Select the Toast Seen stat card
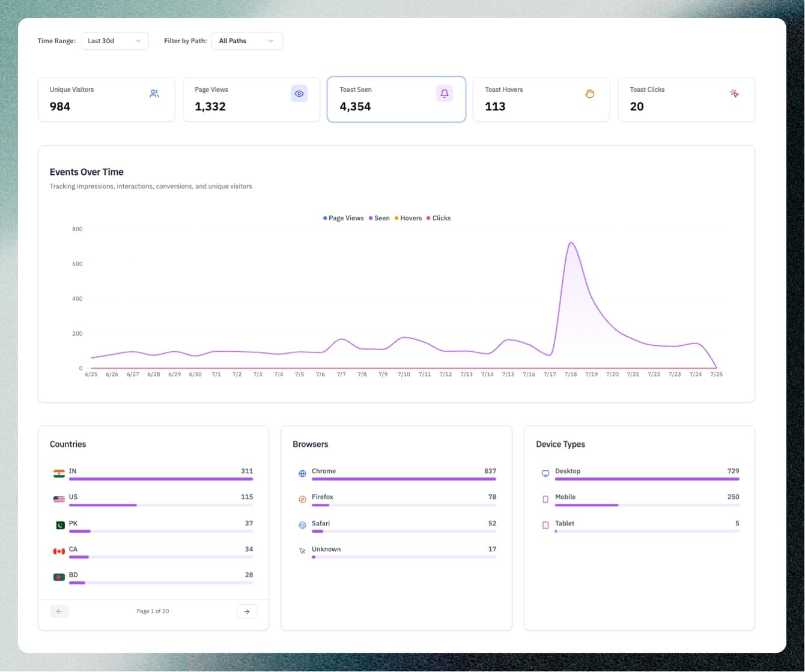 coord(396,99)
